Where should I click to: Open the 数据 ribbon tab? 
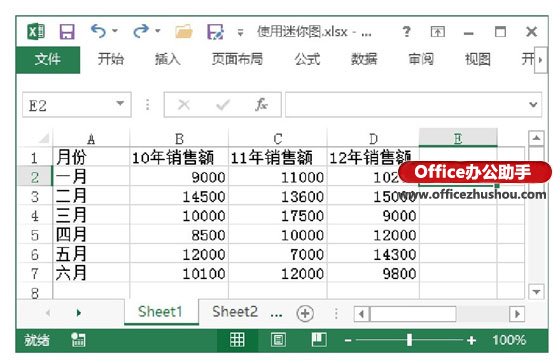364,59
